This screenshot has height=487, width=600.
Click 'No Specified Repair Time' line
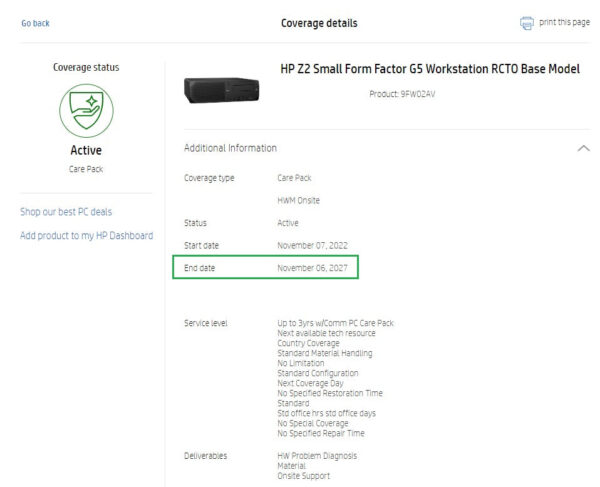321,433
